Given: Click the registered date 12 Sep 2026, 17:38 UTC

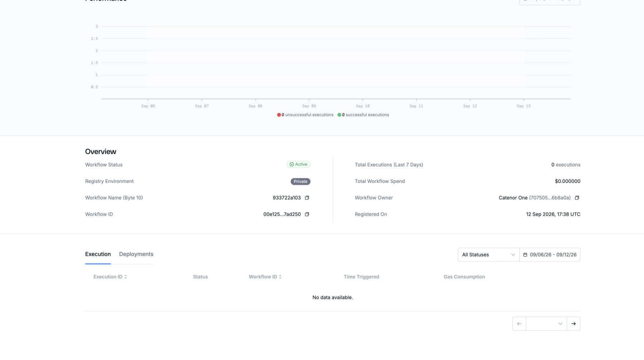Looking at the screenshot, I should (x=553, y=214).
